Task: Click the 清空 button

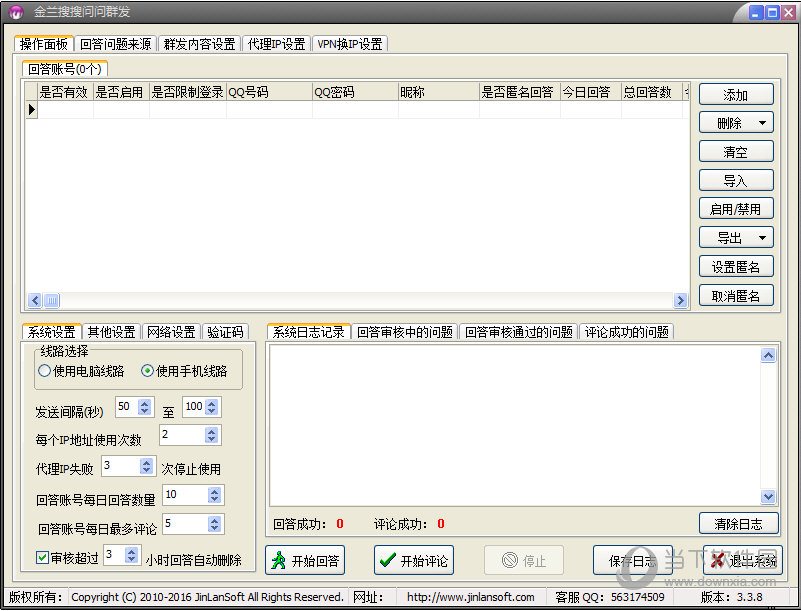Action: (736, 152)
